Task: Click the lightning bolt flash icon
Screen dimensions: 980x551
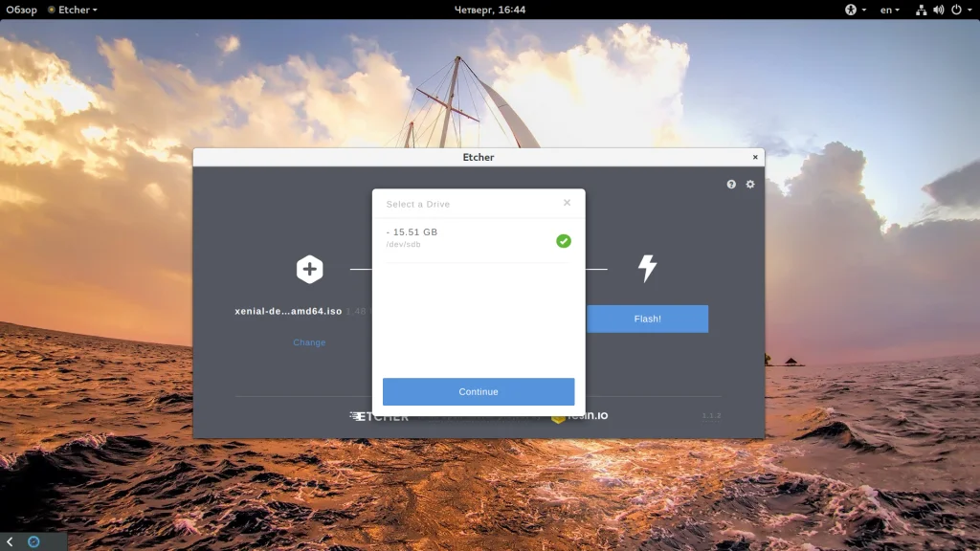Action: pos(647,269)
